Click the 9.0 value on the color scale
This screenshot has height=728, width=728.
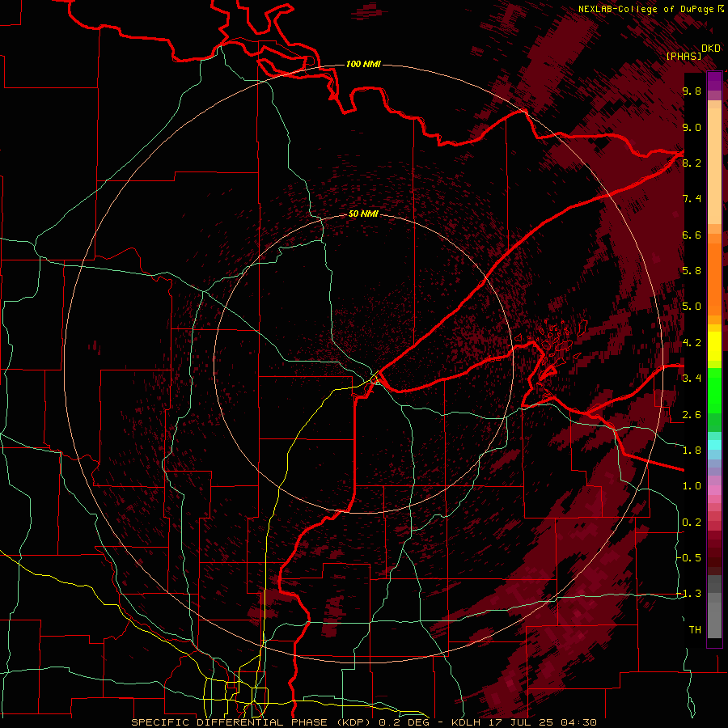click(692, 127)
